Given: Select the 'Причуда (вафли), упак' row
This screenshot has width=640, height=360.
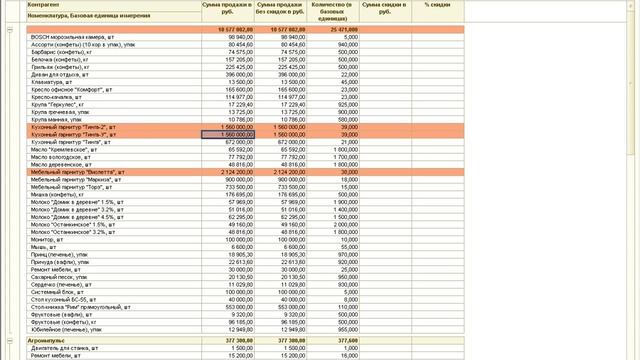Looking at the screenshot, I should tap(245, 262).
